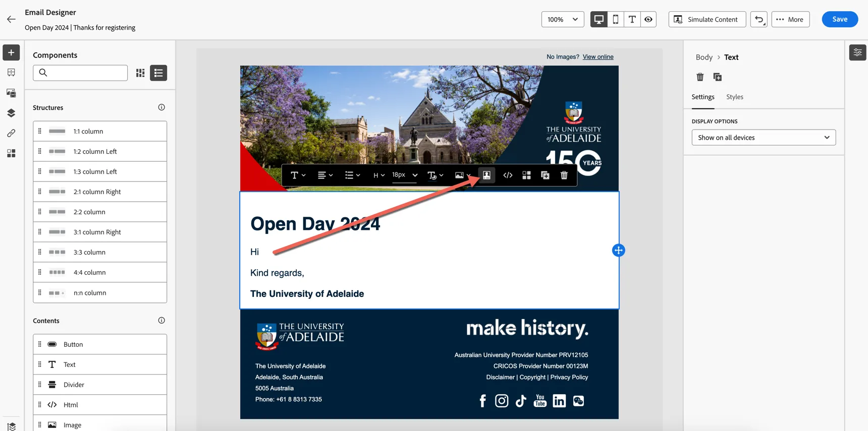Screen dimensions: 868x431
Task: Open the 100% zoom dropdown
Action: click(563, 19)
